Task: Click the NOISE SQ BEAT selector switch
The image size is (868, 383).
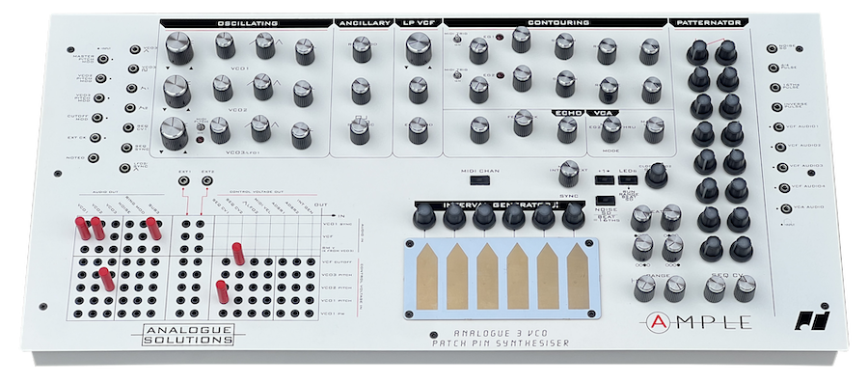Action: pyautogui.click(x=605, y=200)
